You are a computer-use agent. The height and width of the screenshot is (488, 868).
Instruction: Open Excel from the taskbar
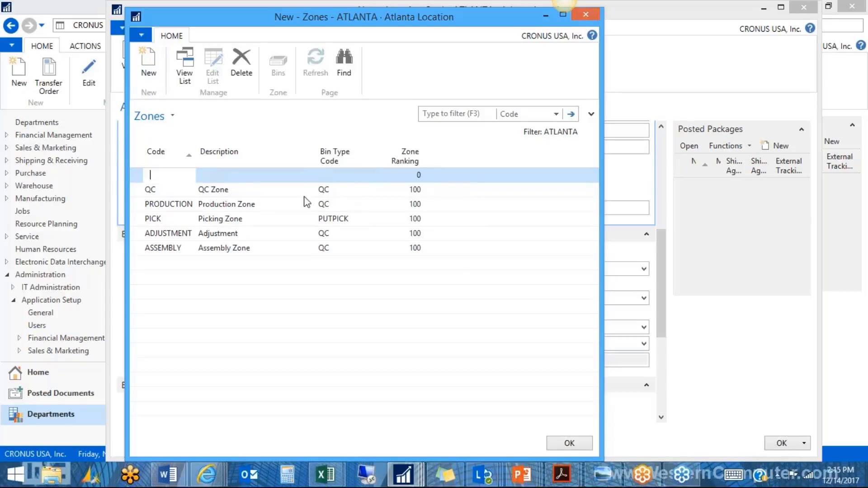click(325, 474)
